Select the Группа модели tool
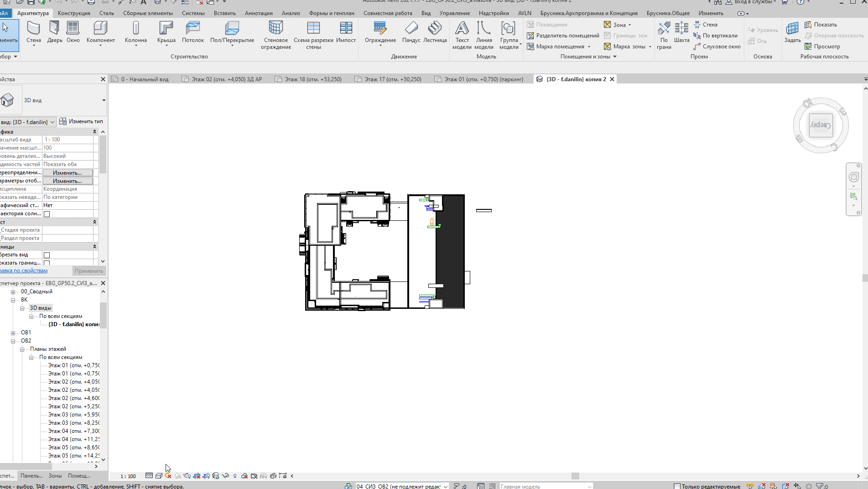 coord(509,35)
